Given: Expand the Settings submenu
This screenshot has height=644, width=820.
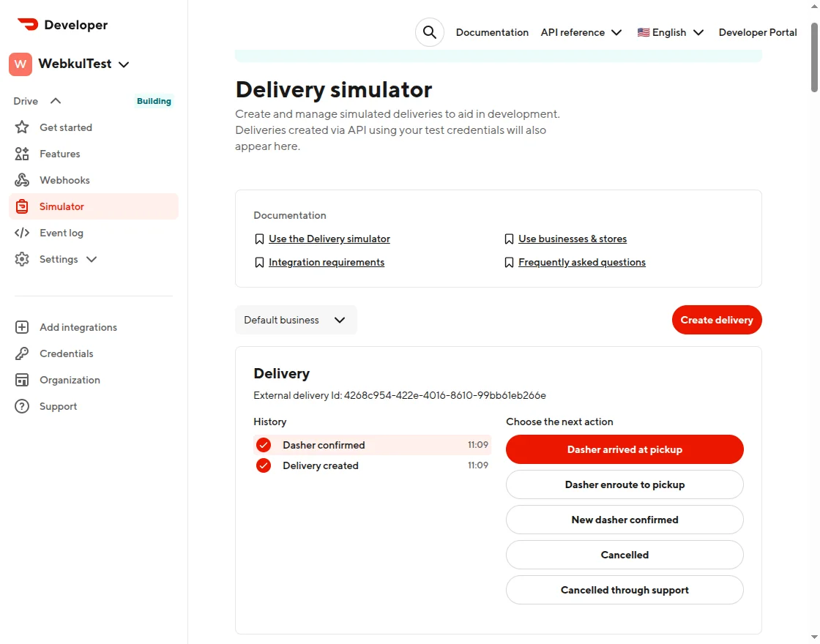Looking at the screenshot, I should pyautogui.click(x=91, y=259).
